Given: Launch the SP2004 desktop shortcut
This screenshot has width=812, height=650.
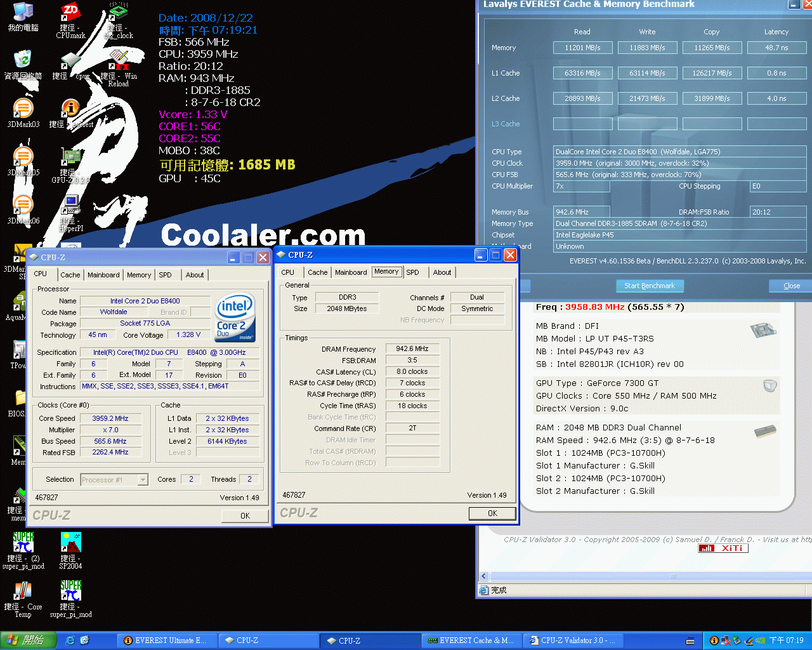Looking at the screenshot, I should (x=70, y=550).
